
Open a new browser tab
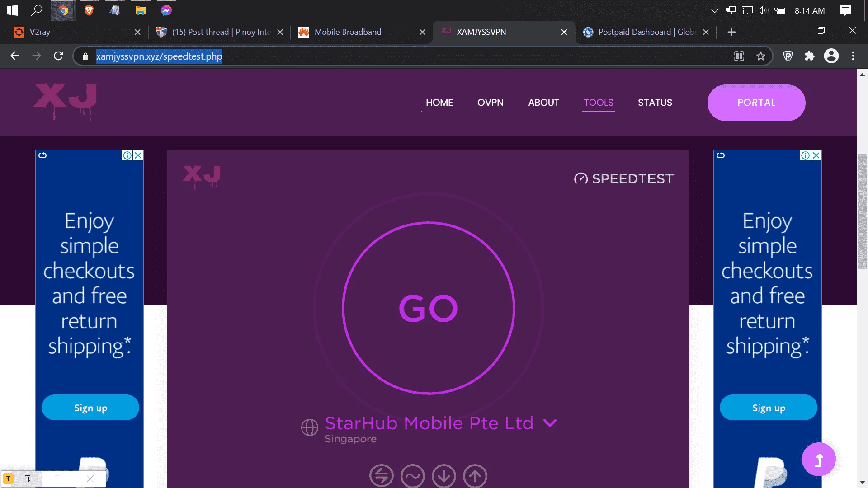(x=731, y=32)
